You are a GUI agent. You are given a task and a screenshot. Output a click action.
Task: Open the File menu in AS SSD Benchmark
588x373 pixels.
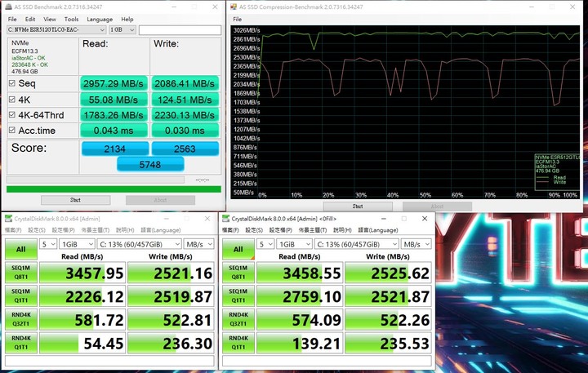(12, 19)
